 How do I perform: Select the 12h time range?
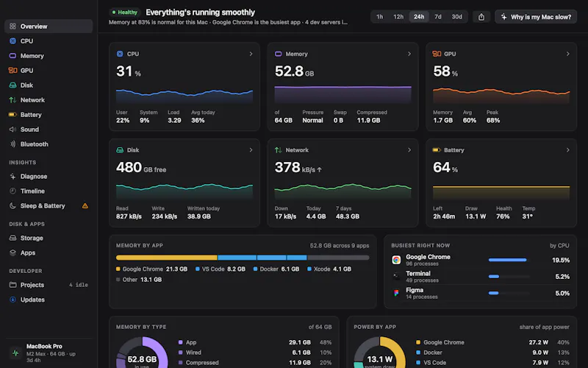click(x=398, y=17)
